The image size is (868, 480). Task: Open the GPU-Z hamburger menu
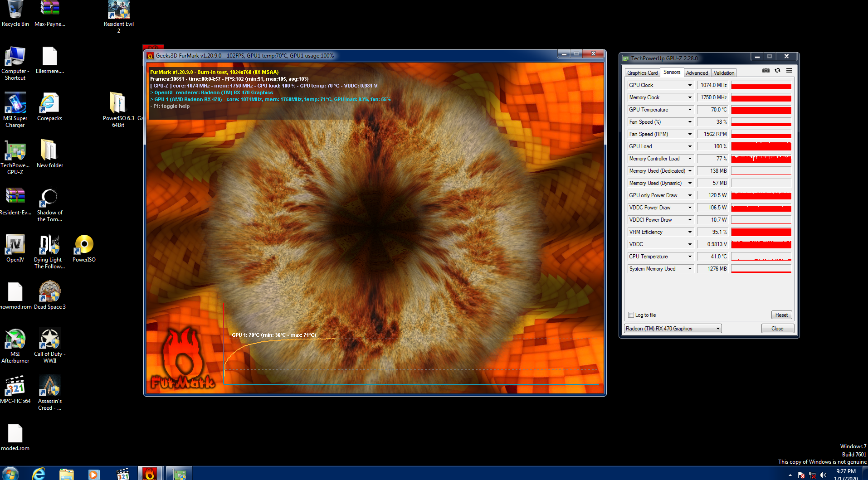click(789, 70)
